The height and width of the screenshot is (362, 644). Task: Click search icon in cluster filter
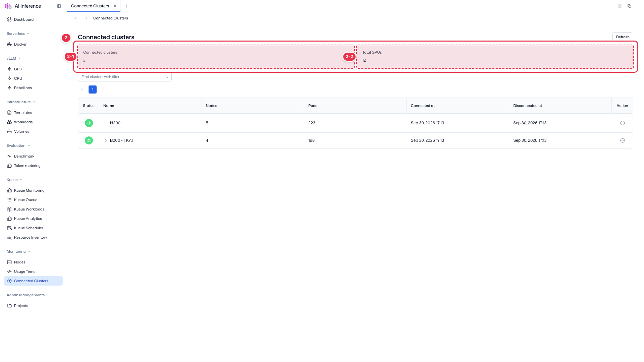click(x=166, y=77)
